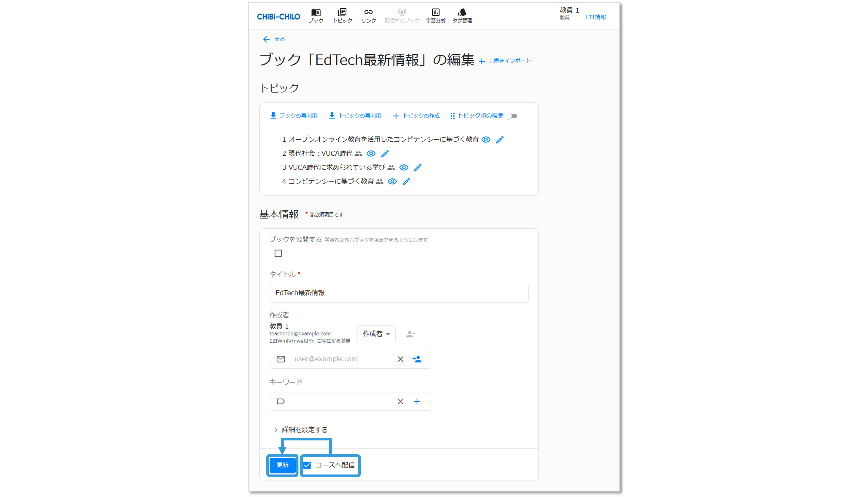Remove author 教員 1 with person-minus icon
The width and height of the screenshot is (868, 497).
click(x=410, y=334)
